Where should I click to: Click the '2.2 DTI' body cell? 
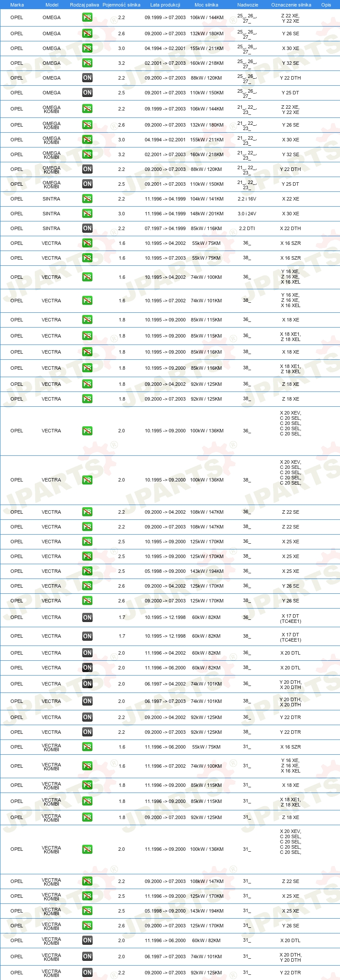point(247,228)
